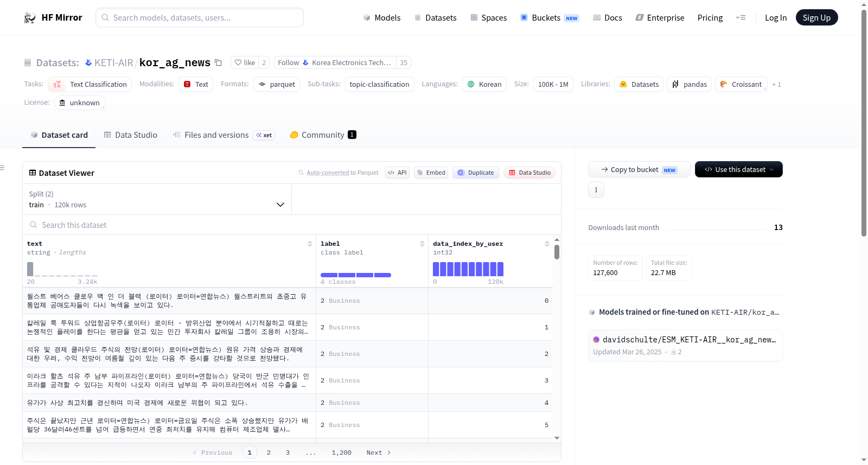The width and height of the screenshot is (868, 465).
Task: Click the Sign Up button
Action: [816, 17]
